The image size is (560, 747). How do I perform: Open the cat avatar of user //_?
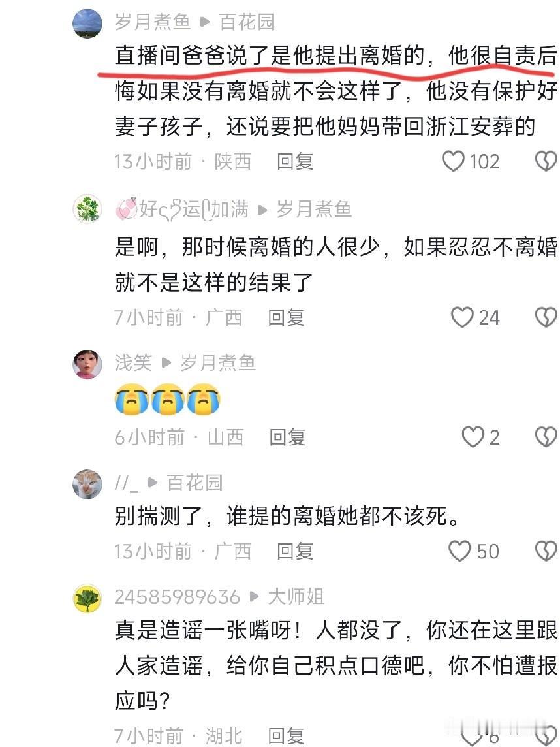click(x=87, y=484)
